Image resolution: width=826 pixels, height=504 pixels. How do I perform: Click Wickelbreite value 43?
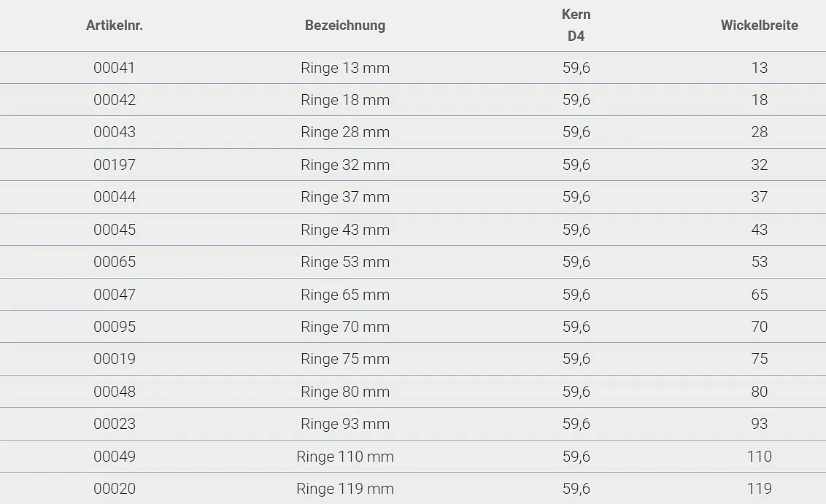(759, 230)
